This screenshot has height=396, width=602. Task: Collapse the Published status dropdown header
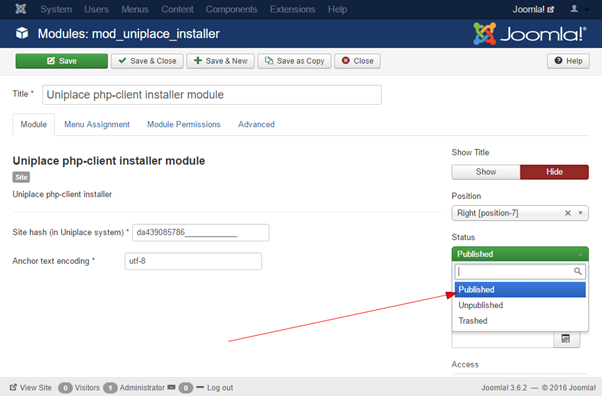click(x=520, y=254)
